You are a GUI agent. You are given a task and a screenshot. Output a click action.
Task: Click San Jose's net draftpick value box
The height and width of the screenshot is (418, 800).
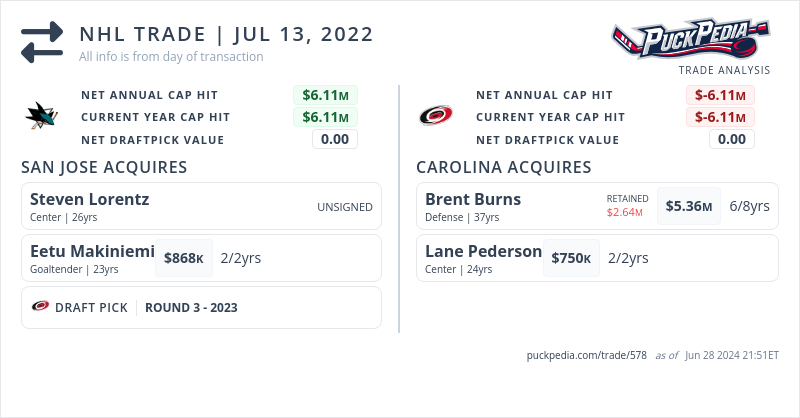(334, 139)
